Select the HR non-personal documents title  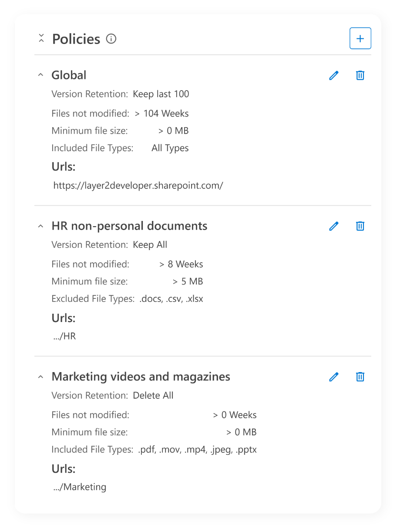[129, 226]
